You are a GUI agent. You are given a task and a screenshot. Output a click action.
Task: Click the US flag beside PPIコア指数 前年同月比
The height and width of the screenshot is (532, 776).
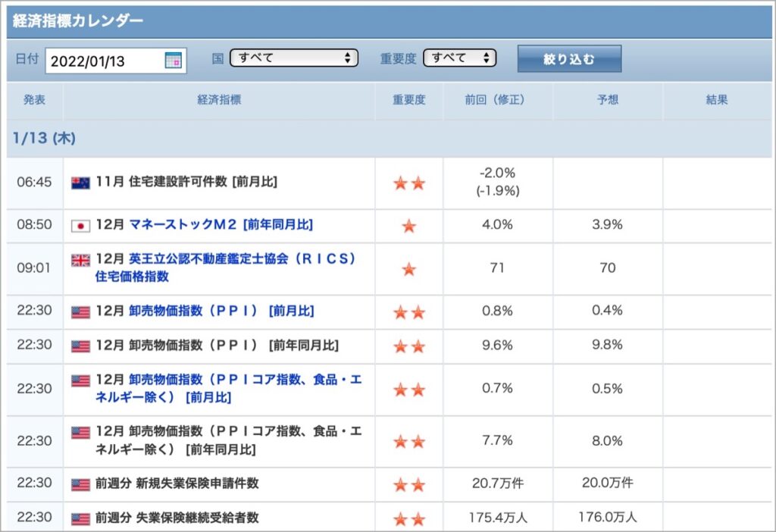pos(80,433)
